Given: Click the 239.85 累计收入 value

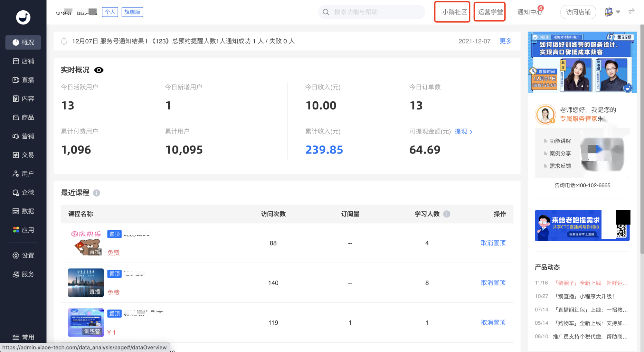Looking at the screenshot, I should (x=324, y=150).
